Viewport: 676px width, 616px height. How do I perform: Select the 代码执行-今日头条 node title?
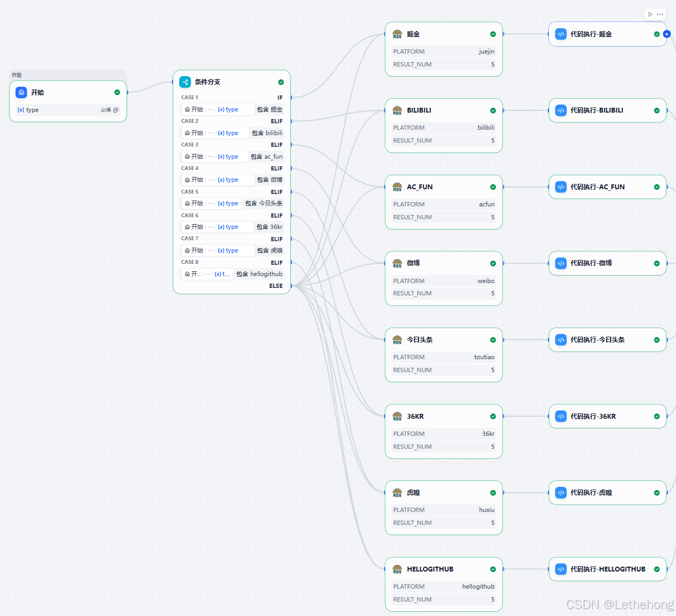click(598, 340)
